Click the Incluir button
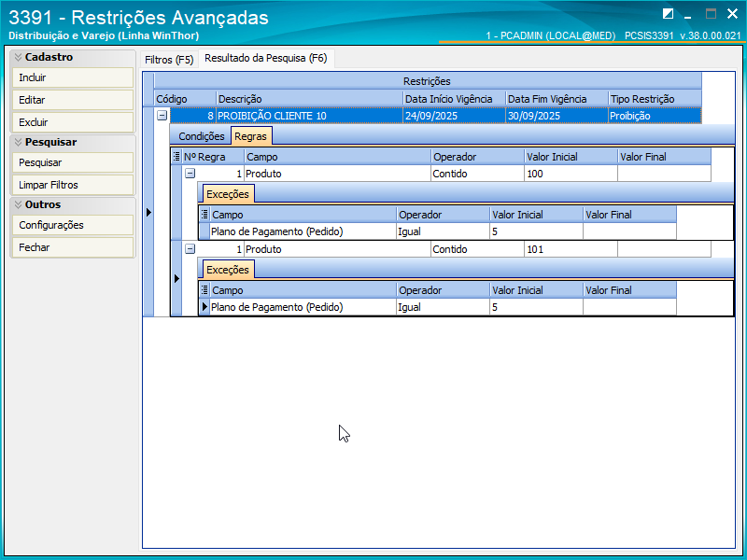This screenshot has height=560, width=747. click(x=73, y=77)
